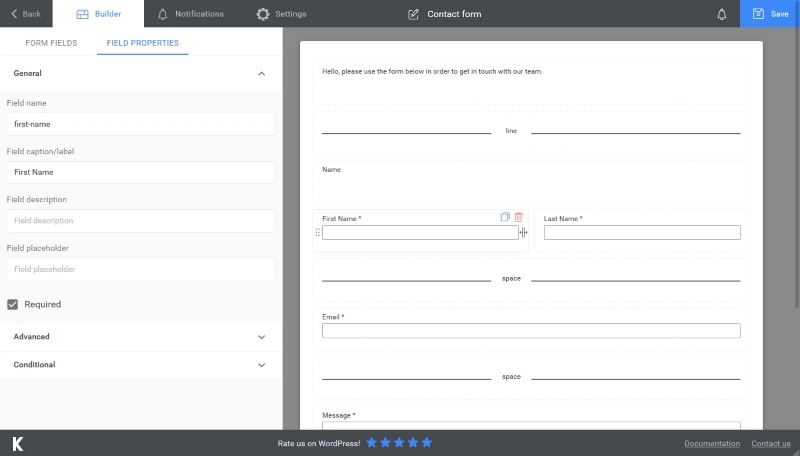Viewport: 800px width, 456px height.
Task: Collapse the General section
Action: point(261,74)
